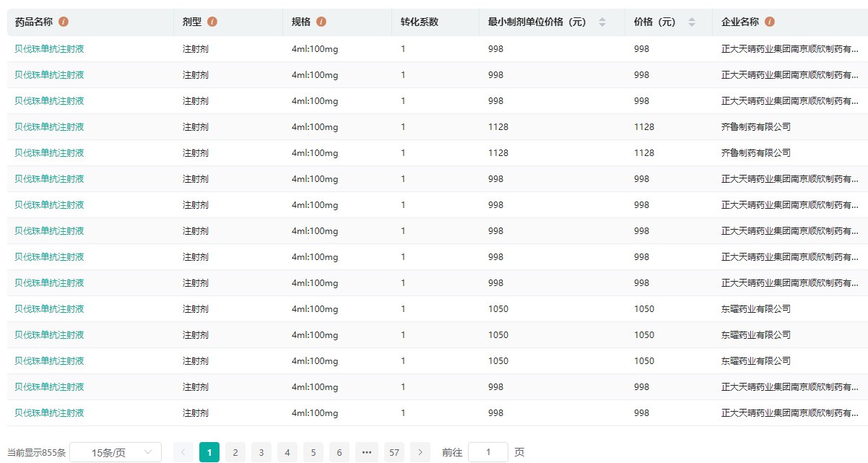Jump to last page 57
This screenshot has height=463, width=868.
click(x=394, y=452)
